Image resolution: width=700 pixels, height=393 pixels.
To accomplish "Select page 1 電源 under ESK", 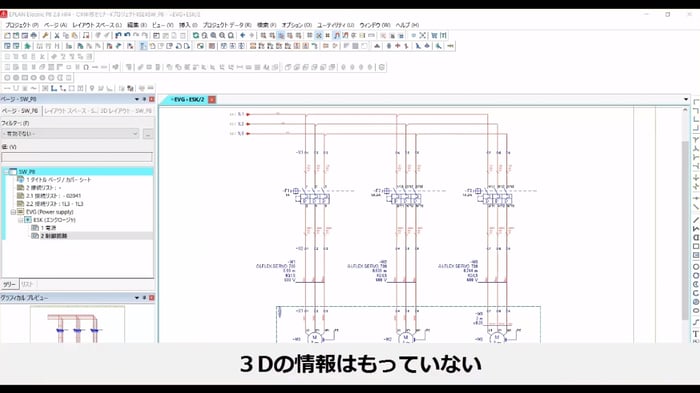I will pyautogui.click(x=48, y=228).
